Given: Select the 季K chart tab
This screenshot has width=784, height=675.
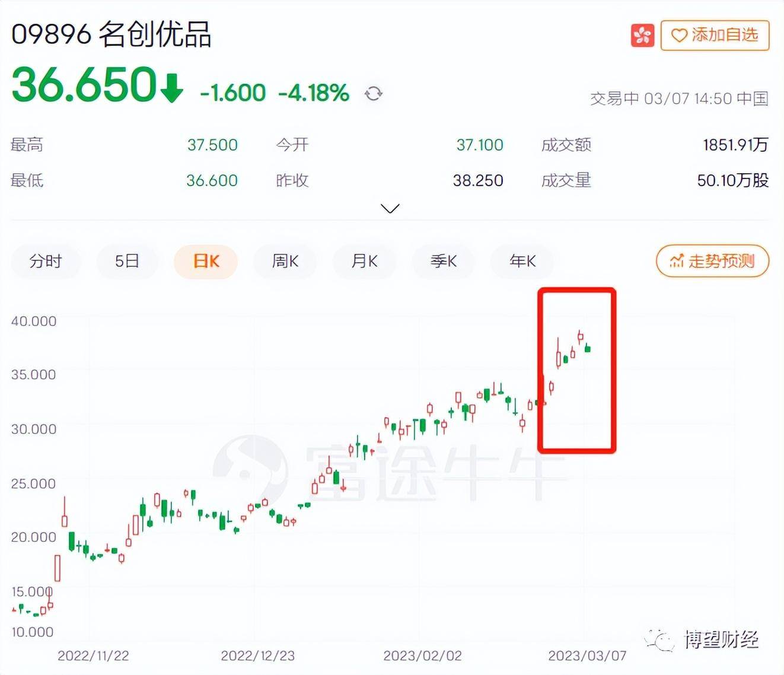Looking at the screenshot, I should click(444, 261).
